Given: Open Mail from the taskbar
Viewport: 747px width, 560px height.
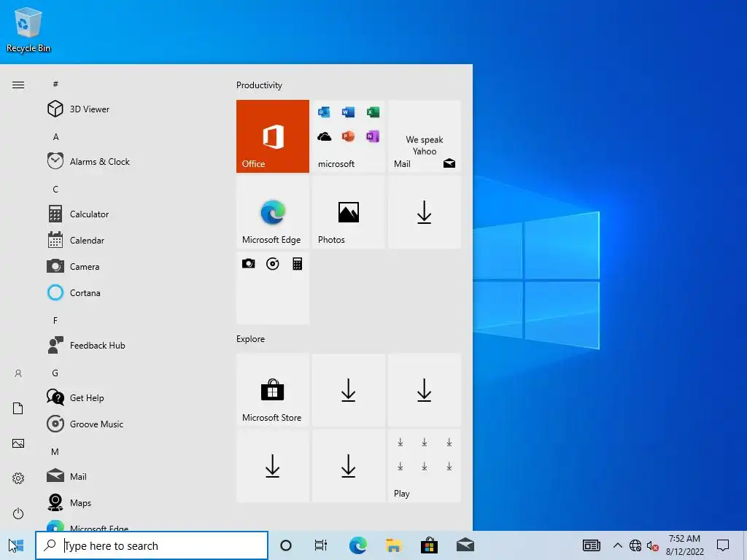Looking at the screenshot, I should [465, 545].
